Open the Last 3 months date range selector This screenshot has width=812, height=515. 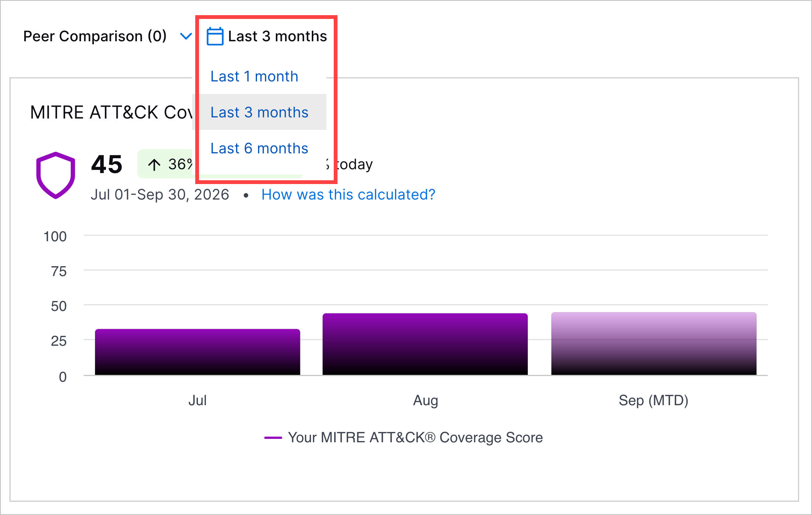coord(266,36)
